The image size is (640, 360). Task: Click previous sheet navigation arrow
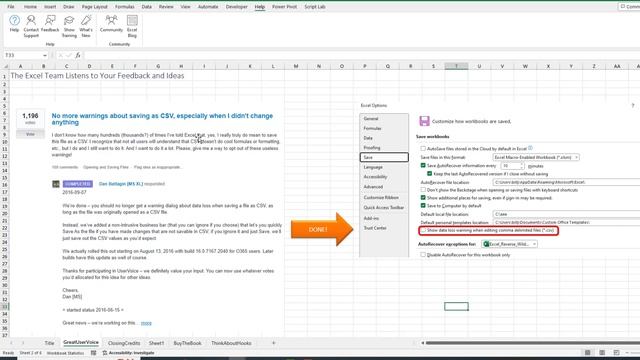[x=11, y=343]
